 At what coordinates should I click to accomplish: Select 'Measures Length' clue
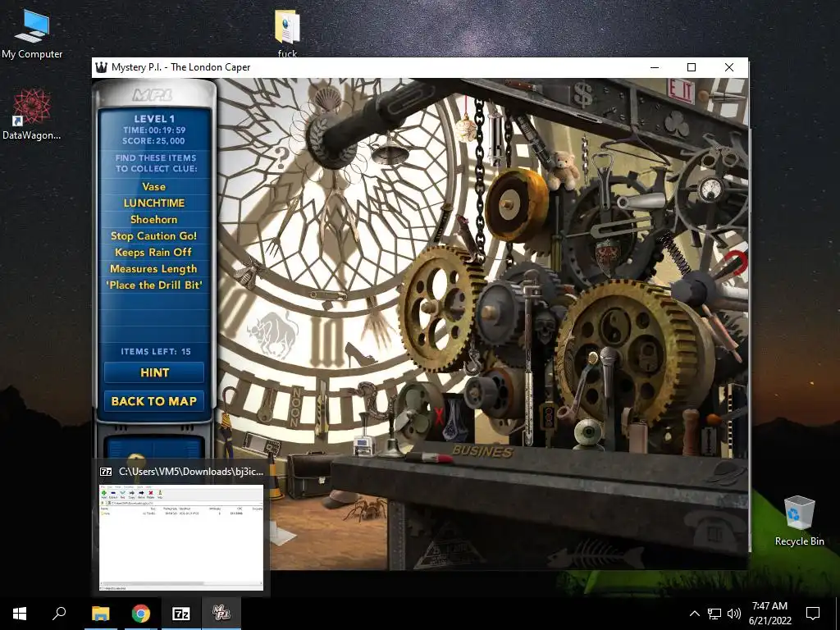tap(153, 269)
